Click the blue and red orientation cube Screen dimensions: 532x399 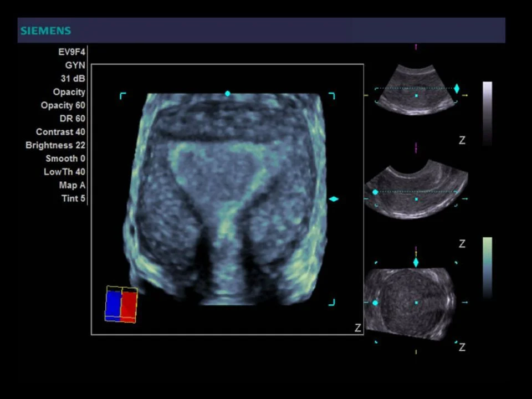(x=121, y=304)
